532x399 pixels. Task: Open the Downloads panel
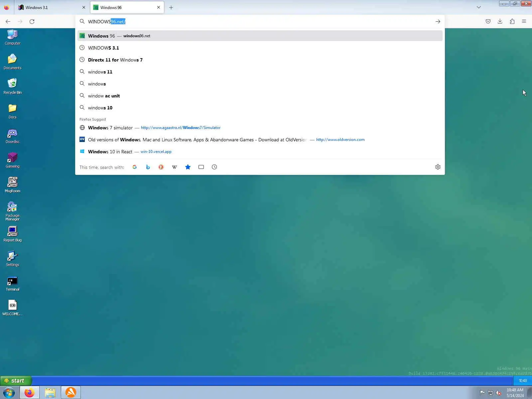(500, 21)
